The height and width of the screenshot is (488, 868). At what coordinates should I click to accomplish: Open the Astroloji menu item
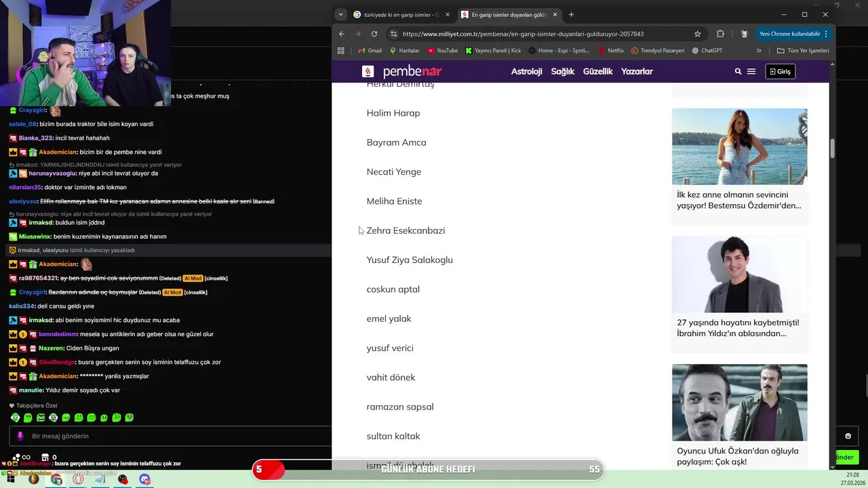point(526,71)
